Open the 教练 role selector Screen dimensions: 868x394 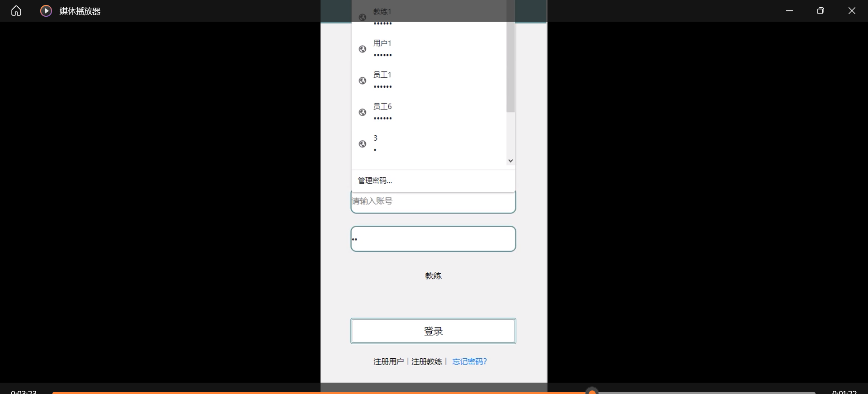pos(433,275)
